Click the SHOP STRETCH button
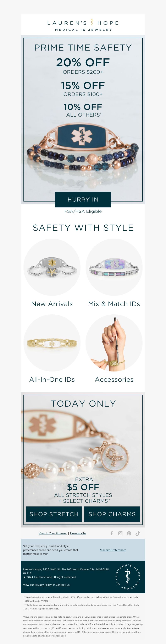 point(54,514)
